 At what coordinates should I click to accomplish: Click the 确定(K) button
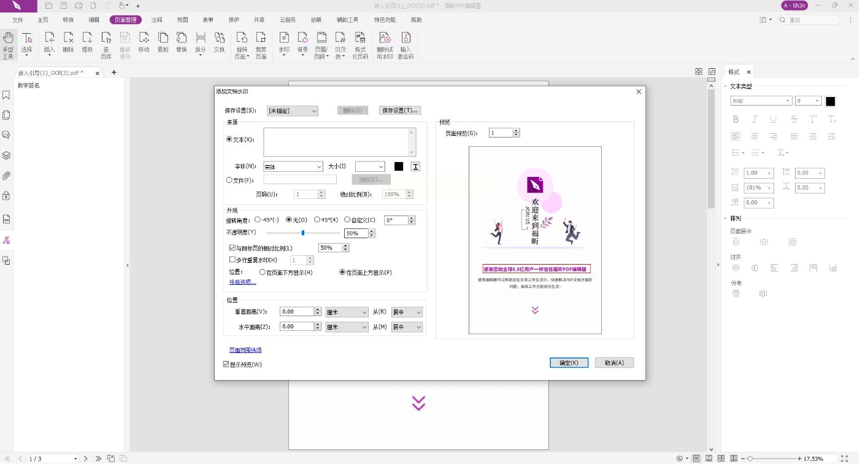[x=569, y=363]
